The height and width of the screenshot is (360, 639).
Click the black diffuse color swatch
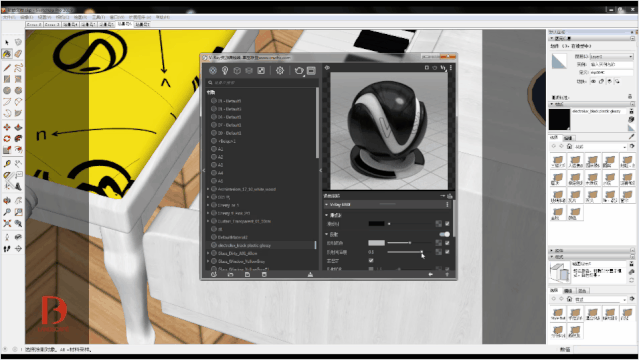(376, 223)
